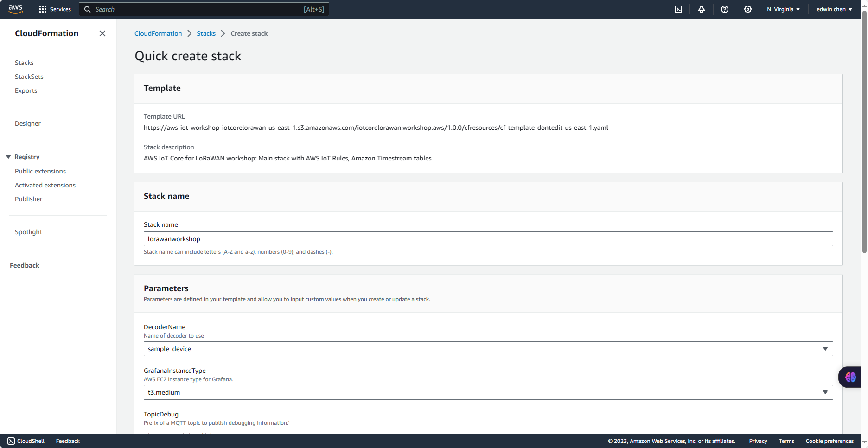
Task: Open the Services grid menu
Action: click(55, 9)
